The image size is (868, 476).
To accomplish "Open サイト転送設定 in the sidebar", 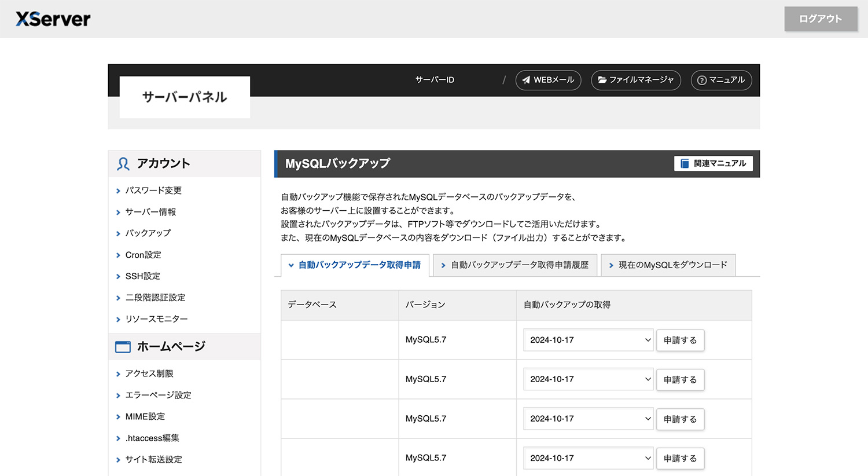I will (154, 460).
